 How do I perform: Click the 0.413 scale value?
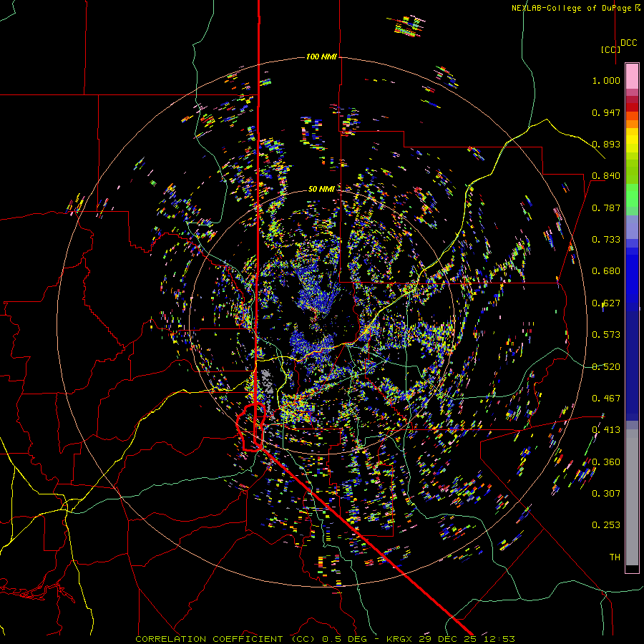606,430
